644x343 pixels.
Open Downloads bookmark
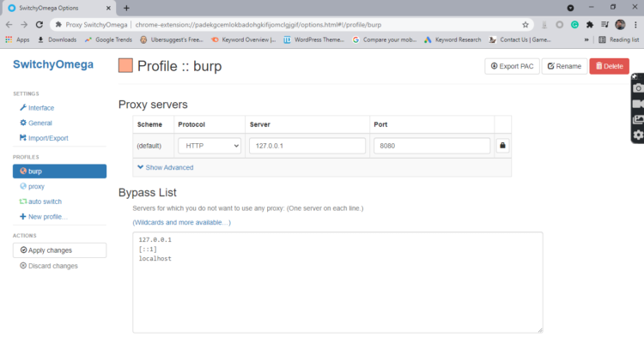[57, 39]
